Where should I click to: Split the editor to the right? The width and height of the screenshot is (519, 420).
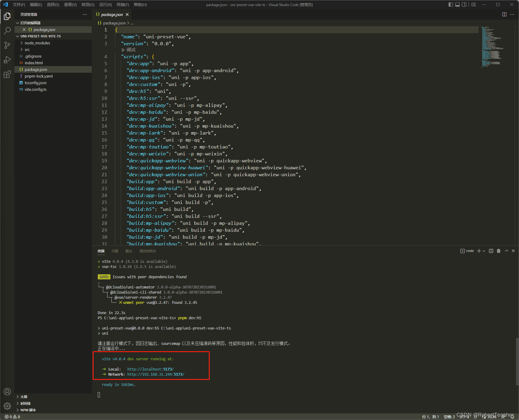504,14
